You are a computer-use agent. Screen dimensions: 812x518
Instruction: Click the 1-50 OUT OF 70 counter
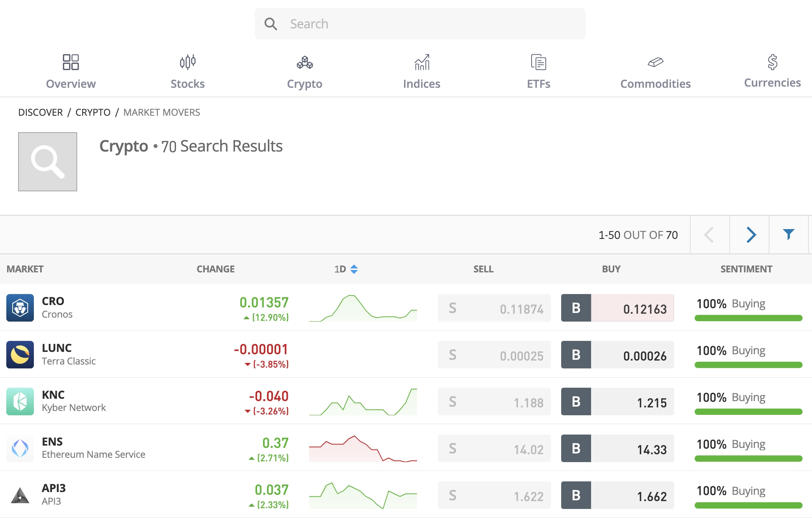point(638,235)
